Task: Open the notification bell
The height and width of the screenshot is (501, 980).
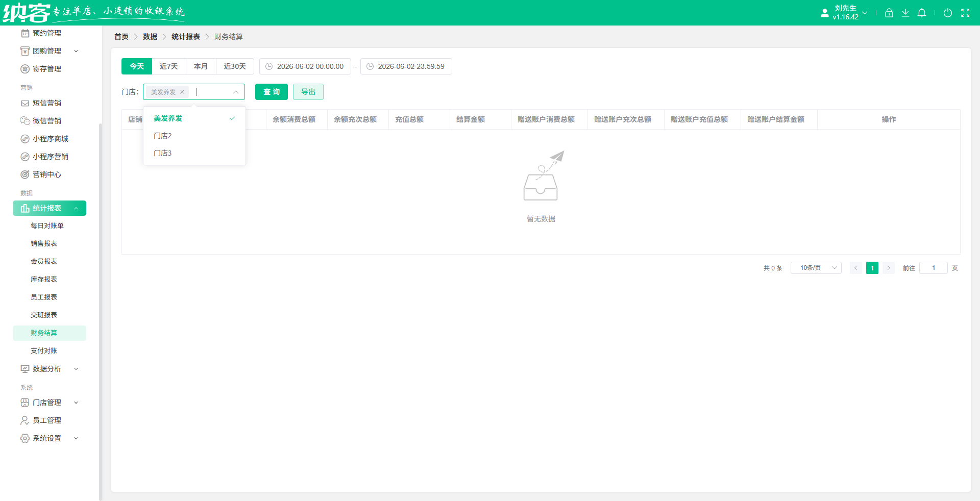Action: coord(922,13)
